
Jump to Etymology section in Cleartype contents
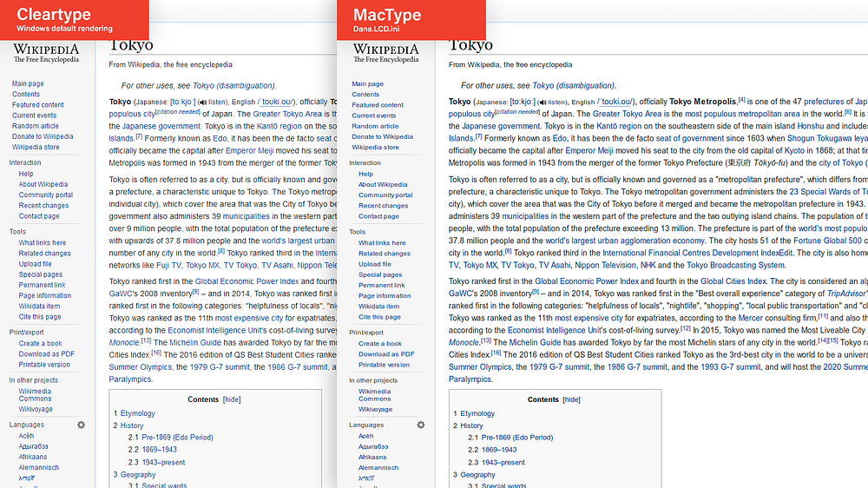pos(138,413)
